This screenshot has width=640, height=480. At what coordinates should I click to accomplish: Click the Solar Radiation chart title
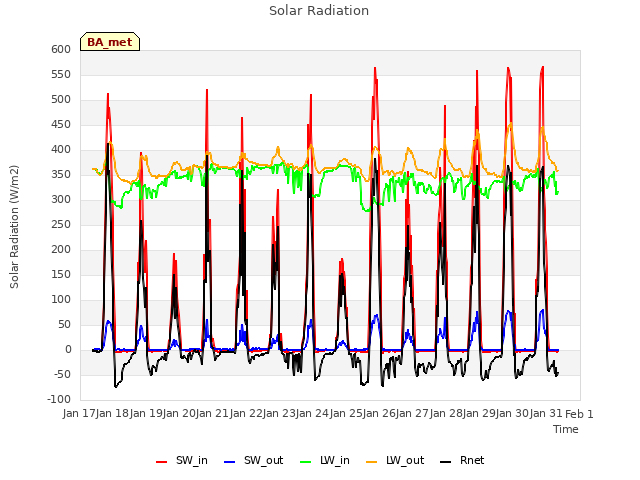pos(319,11)
